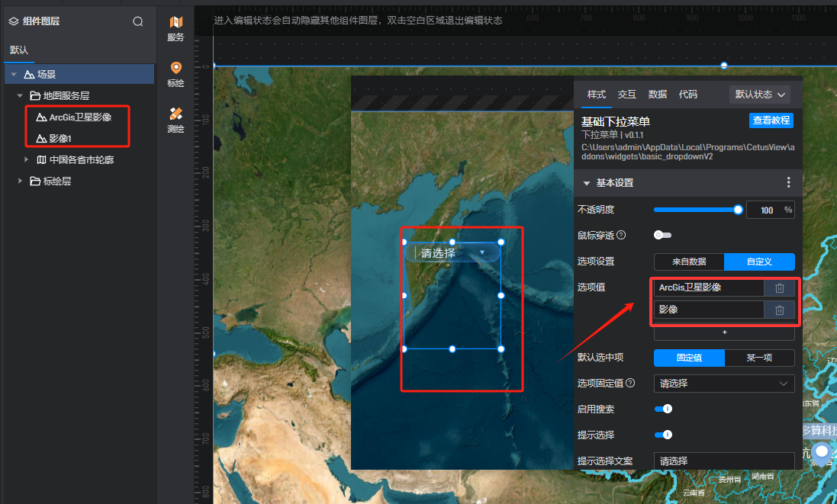Click the 基础下拉菜单 widget title
Viewport: 837px width, 504px height.
(x=616, y=121)
